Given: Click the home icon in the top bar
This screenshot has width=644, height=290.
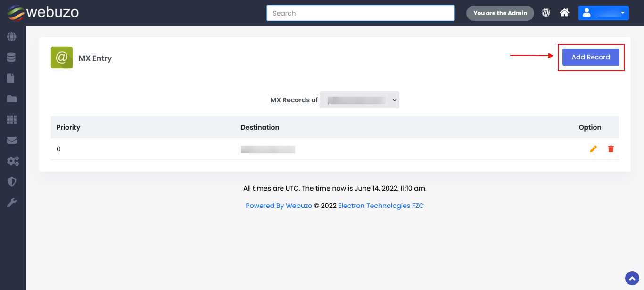Looking at the screenshot, I should (564, 13).
